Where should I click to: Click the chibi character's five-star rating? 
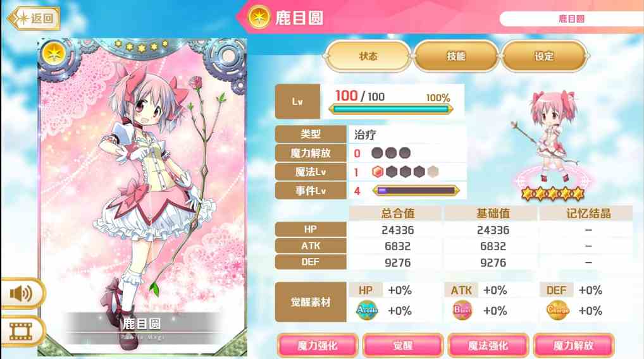[x=552, y=193]
